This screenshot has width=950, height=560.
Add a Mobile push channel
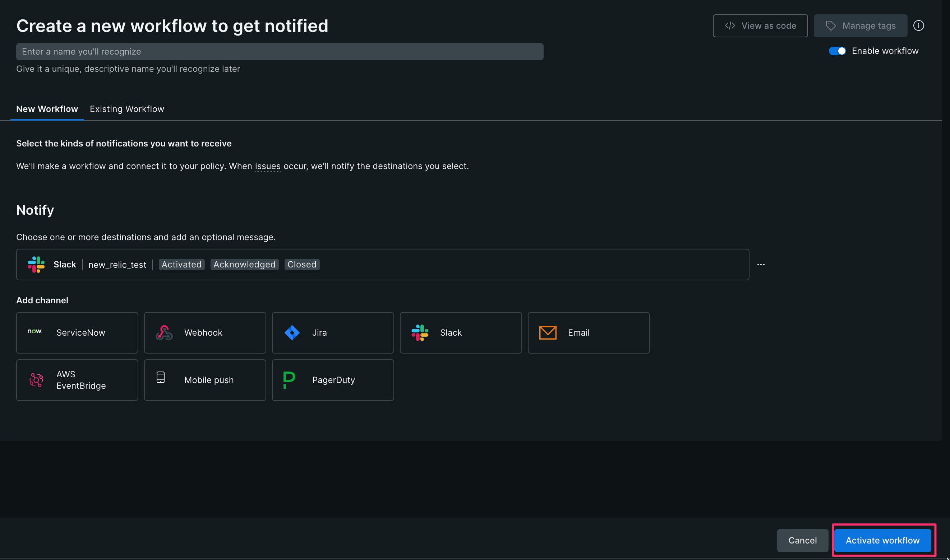(205, 380)
